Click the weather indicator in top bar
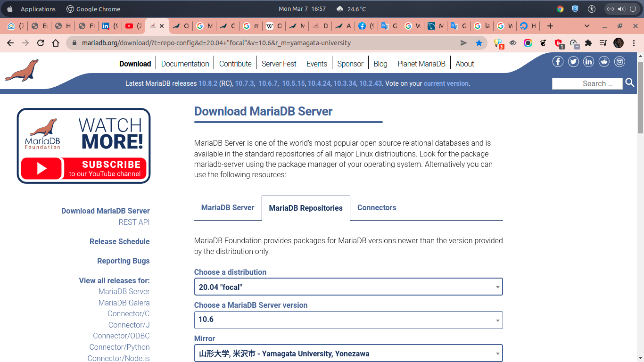The width and height of the screenshot is (644, 362). click(x=351, y=9)
